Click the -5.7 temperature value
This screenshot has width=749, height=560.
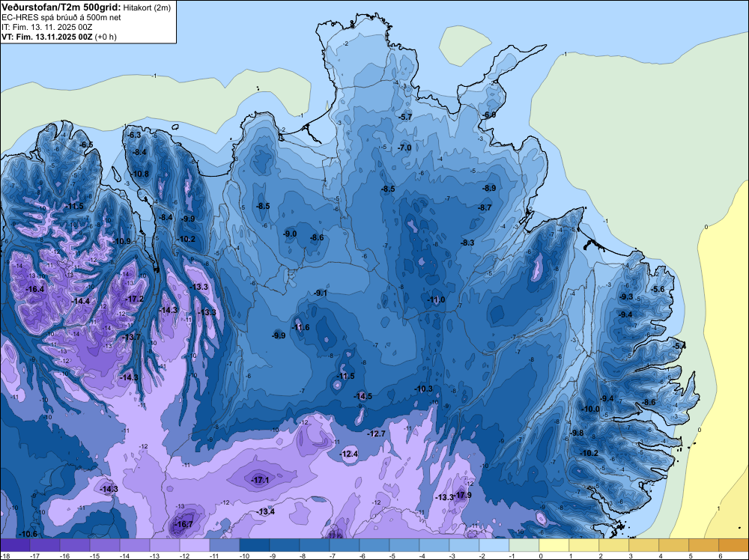tap(405, 117)
